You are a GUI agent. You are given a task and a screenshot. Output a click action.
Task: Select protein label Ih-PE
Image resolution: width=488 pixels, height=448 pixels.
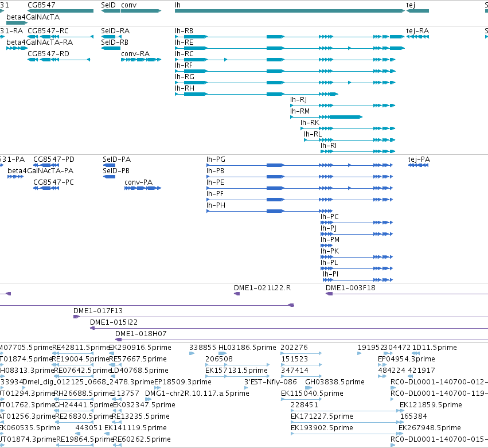pos(216,182)
